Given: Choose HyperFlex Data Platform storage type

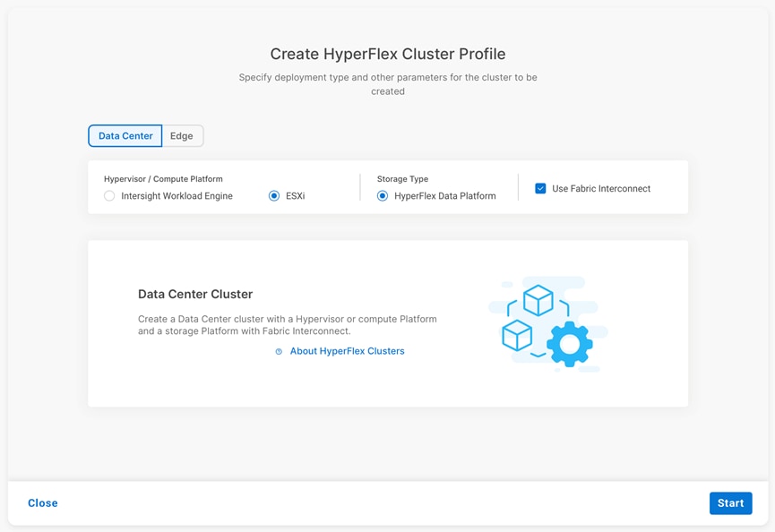Looking at the screenshot, I should point(382,196).
